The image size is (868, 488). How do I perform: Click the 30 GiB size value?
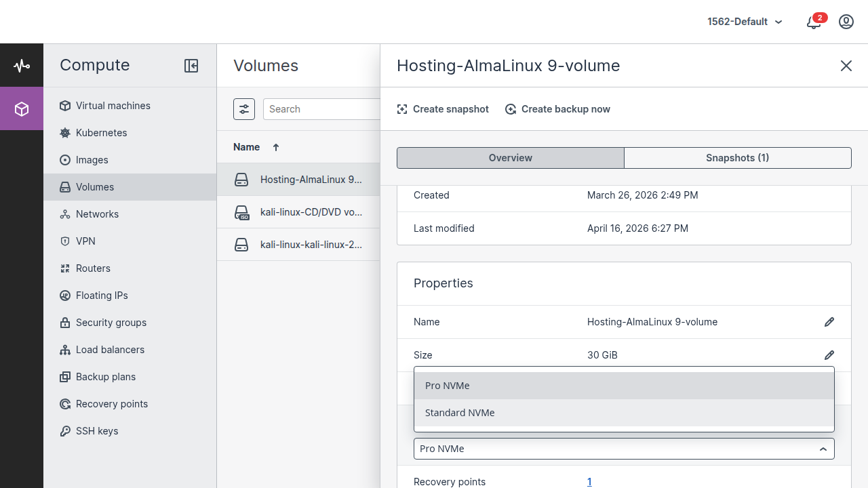pyautogui.click(x=602, y=355)
